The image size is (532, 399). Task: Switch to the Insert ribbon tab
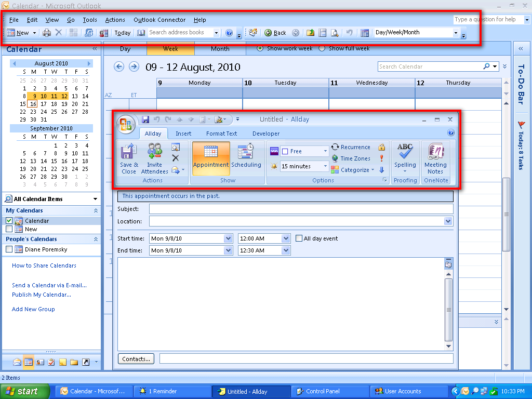click(x=183, y=134)
